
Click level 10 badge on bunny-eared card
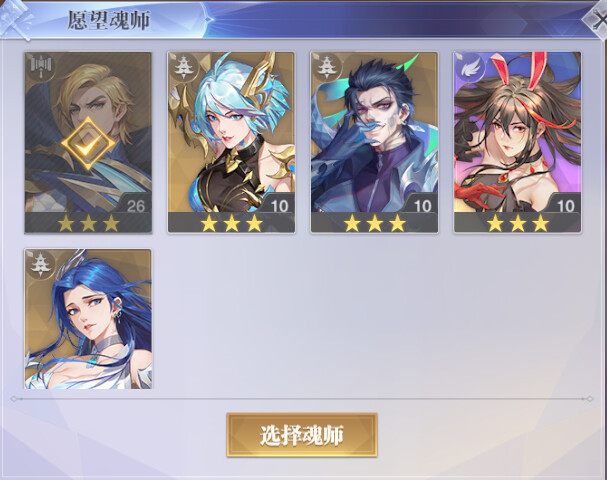tap(566, 206)
